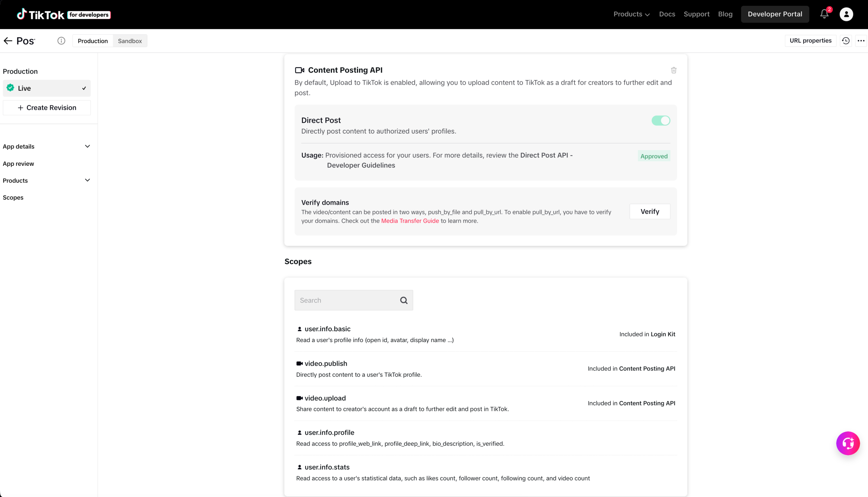Image resolution: width=868 pixels, height=497 pixels.
Task: Click the video.upload scope name
Action: 325,398
